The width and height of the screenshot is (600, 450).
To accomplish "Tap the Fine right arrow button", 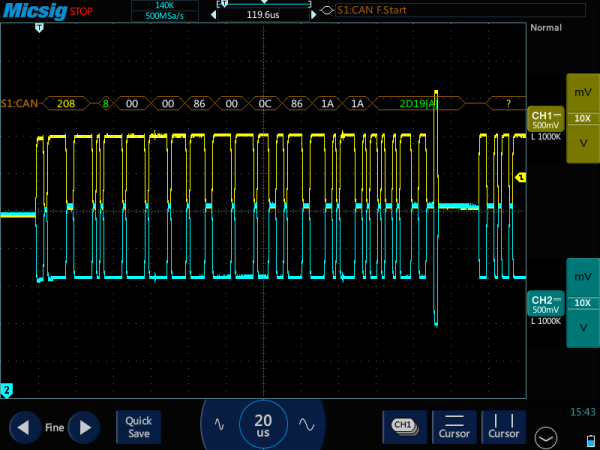I will click(84, 427).
